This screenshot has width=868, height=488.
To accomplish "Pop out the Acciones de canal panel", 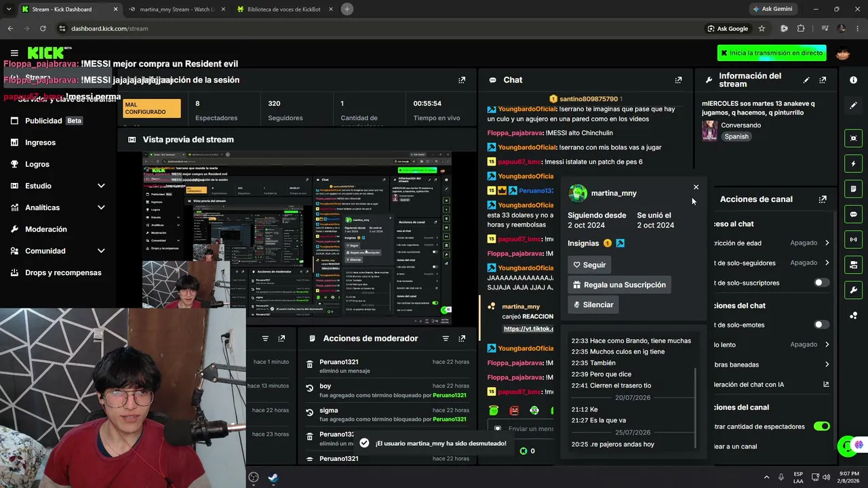I will tap(823, 199).
